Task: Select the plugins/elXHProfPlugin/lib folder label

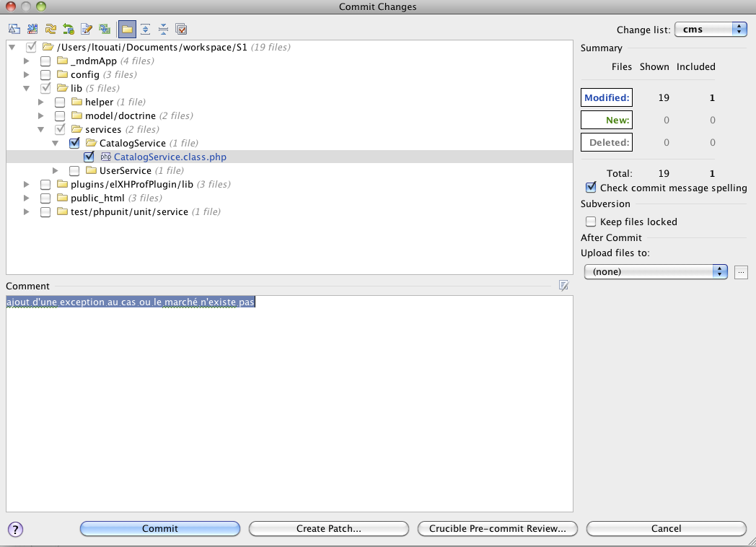Action: click(131, 184)
